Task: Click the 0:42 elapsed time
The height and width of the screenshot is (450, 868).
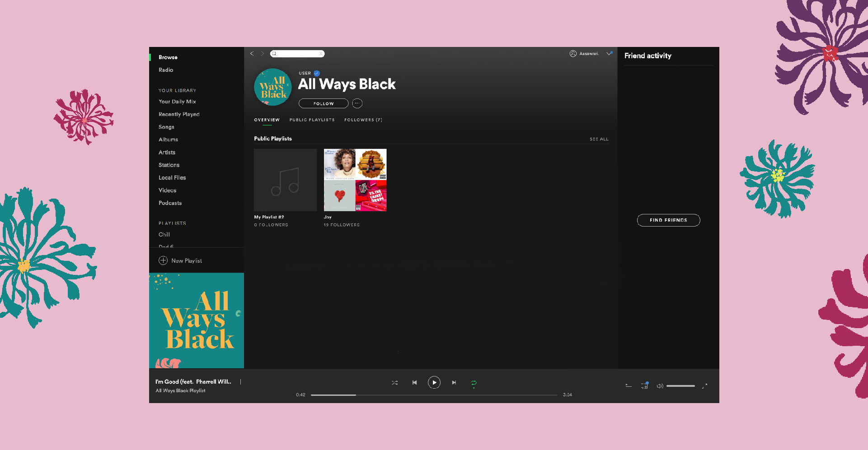Action: 300,395
